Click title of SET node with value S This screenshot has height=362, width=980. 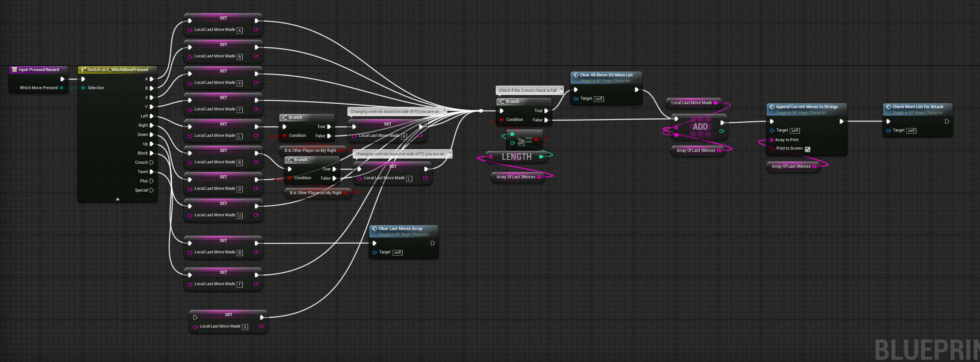229,315
